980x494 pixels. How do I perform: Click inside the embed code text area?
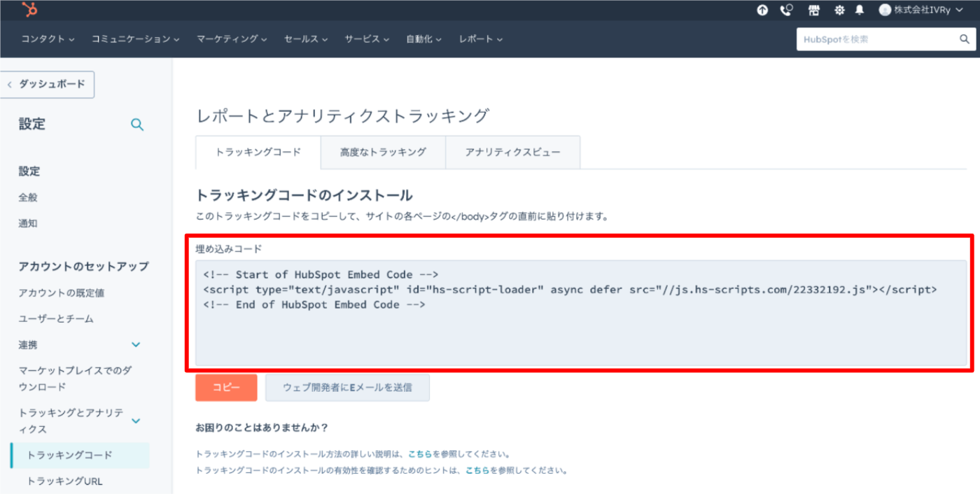tap(581, 313)
